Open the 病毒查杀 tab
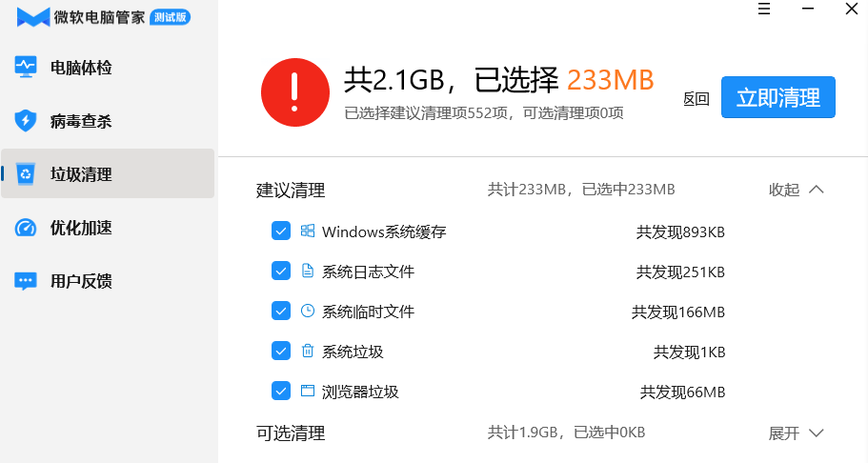 click(x=81, y=121)
